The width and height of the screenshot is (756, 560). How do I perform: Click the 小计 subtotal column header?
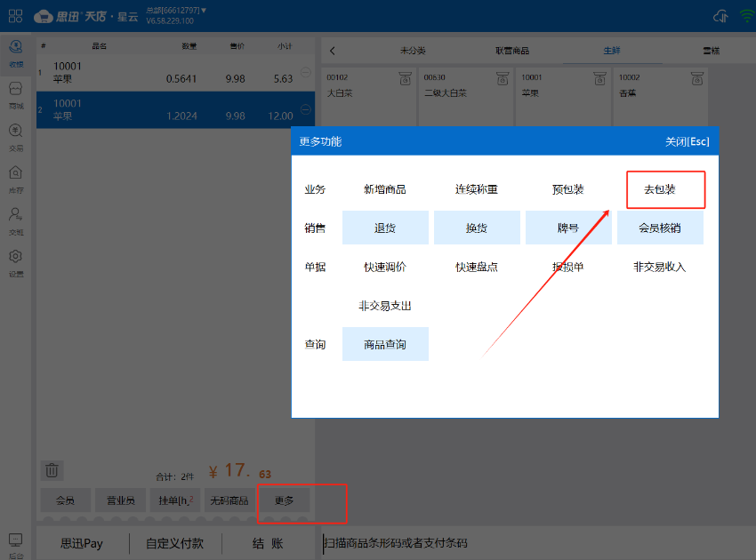click(285, 46)
